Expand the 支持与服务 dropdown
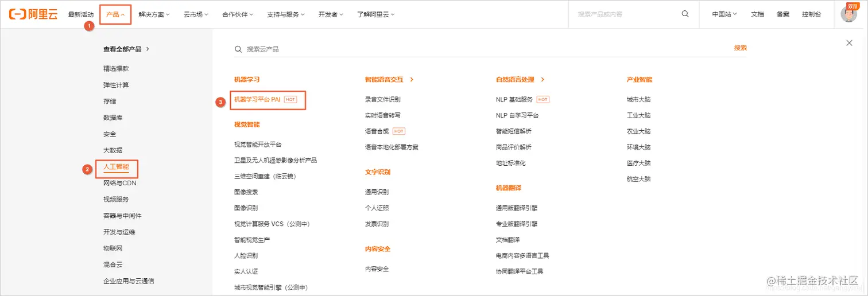Image resolution: width=868 pixels, height=296 pixels. 286,14
